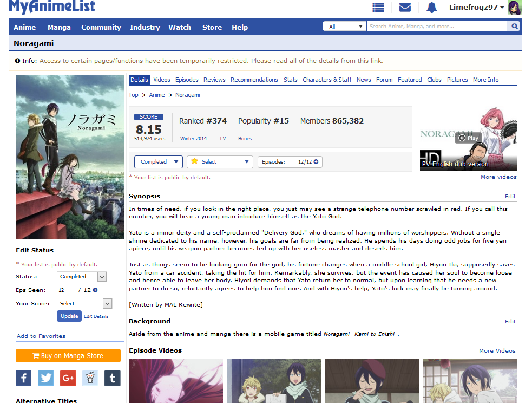The height and width of the screenshot is (403, 532).
Task: Switch to Characters & Staff tab
Action: point(327,80)
